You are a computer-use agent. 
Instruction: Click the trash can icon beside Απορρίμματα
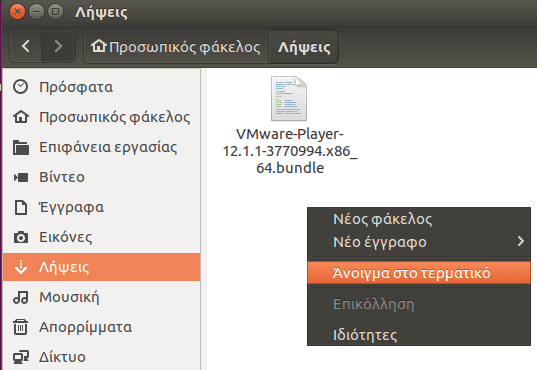pos(21,327)
